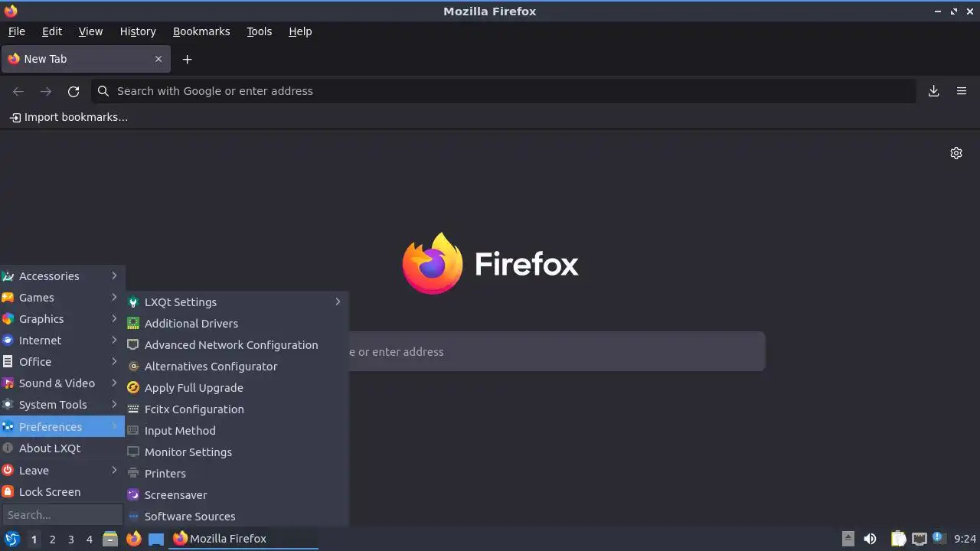Launch Firefox from the panel quicklaunch
The height and width of the screenshot is (551, 980).
pyautogui.click(x=134, y=539)
